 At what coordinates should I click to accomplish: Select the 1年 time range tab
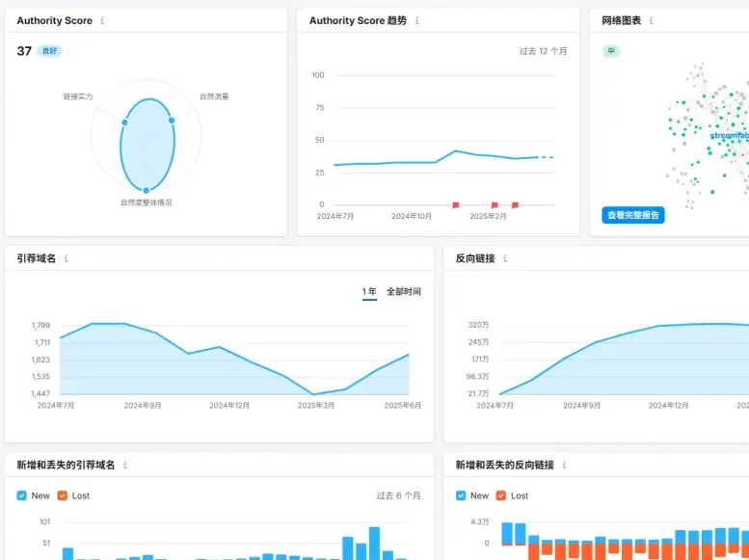[x=369, y=291]
